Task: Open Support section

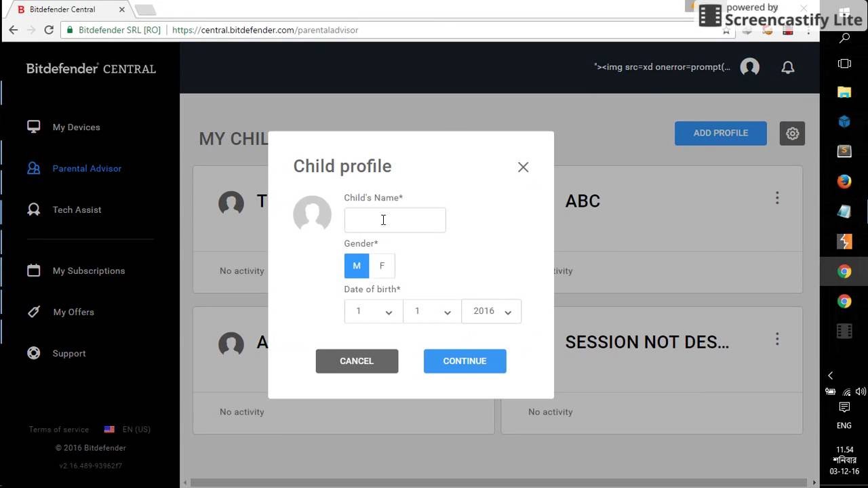Action: tap(69, 354)
